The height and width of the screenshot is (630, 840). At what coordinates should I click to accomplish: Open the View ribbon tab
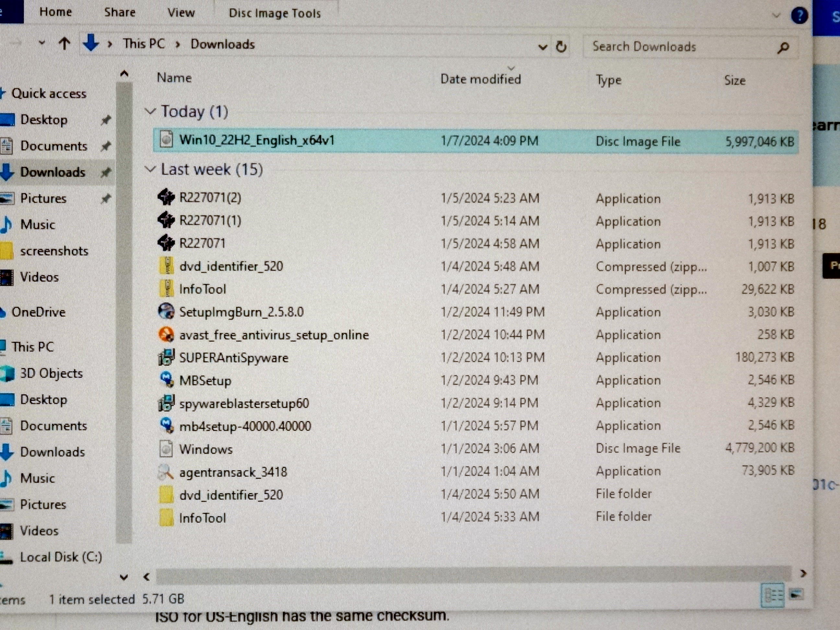(x=181, y=13)
